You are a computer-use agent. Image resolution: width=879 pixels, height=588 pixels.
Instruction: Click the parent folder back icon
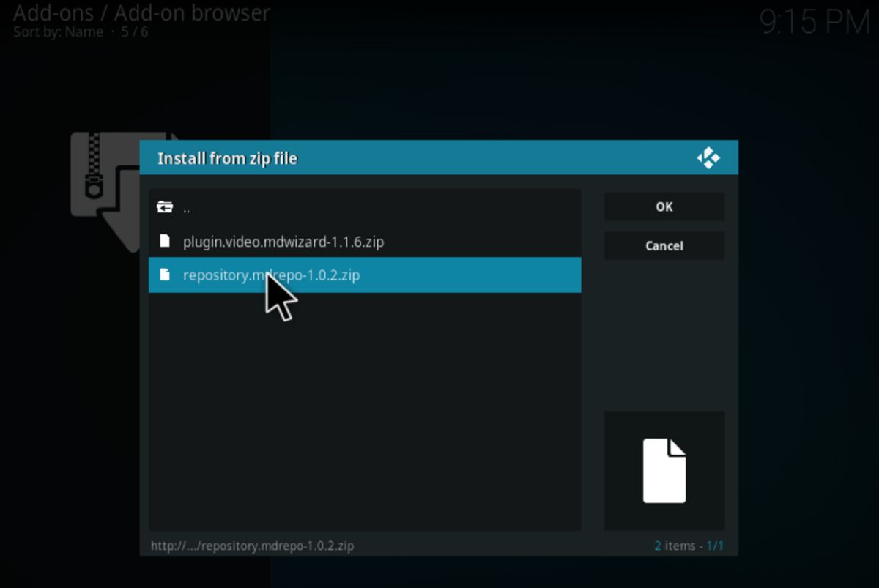tap(165, 207)
